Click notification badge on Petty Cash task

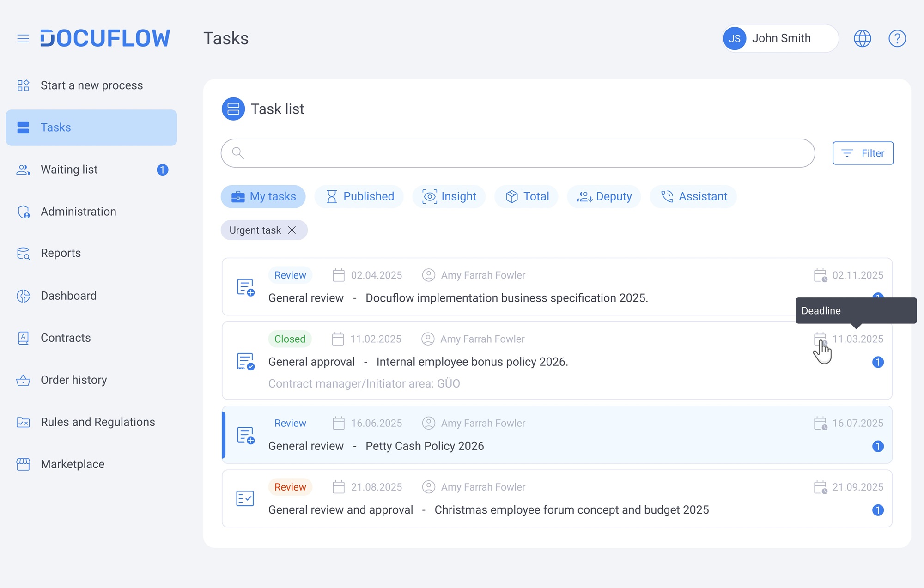click(x=878, y=446)
